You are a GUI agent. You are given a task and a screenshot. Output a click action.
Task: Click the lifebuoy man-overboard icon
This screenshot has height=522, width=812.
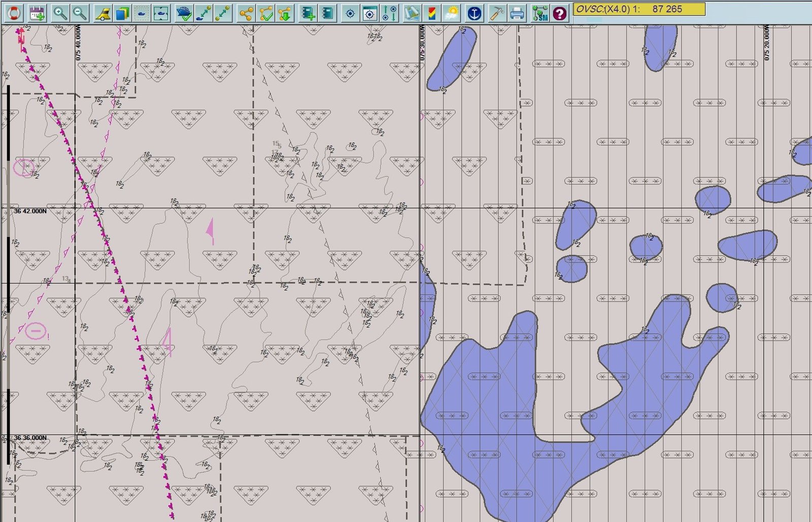click(13, 13)
